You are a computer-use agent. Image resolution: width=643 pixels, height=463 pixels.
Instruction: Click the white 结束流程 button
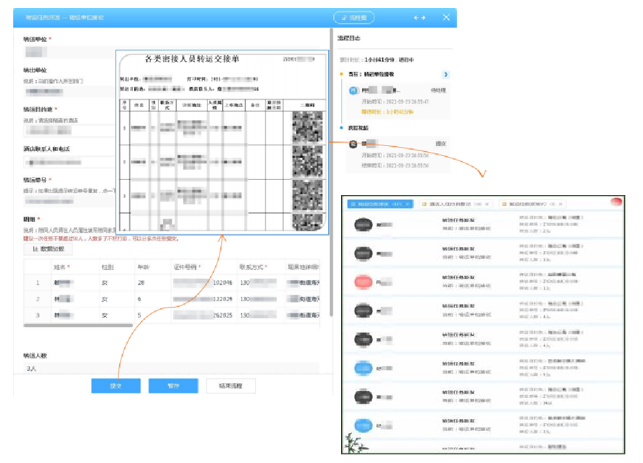[x=230, y=385]
